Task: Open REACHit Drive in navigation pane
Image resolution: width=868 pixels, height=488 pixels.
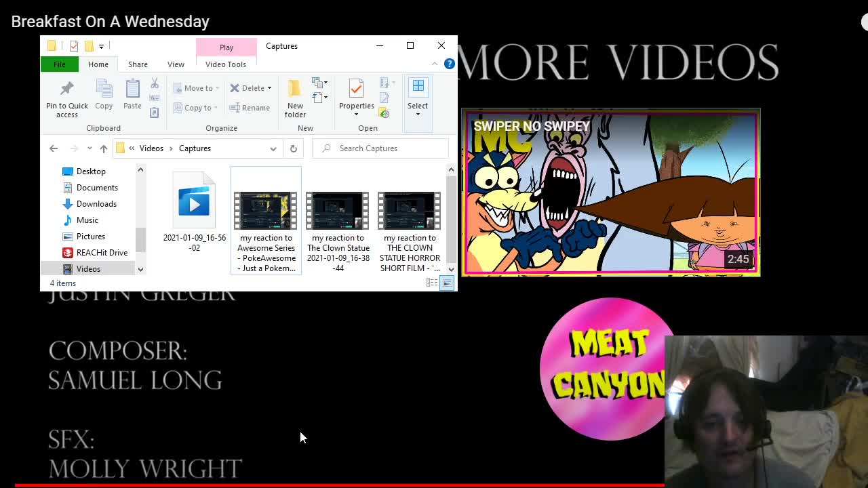Action: coord(102,253)
